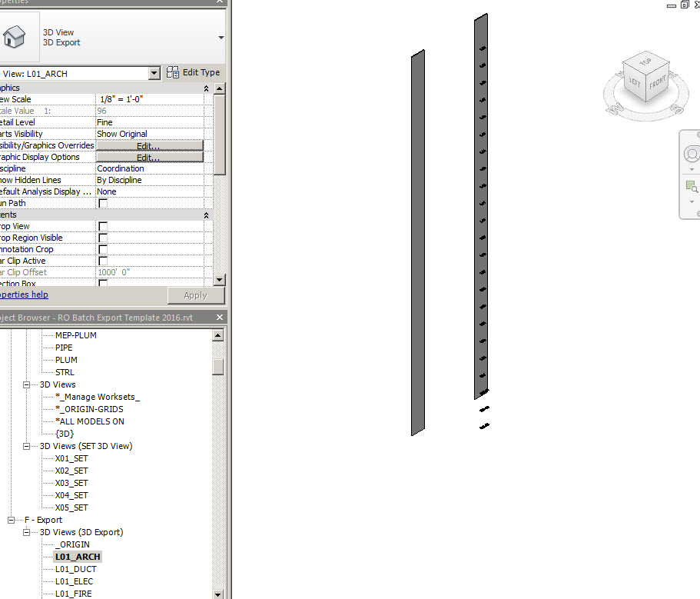Select the X02_SET view
Viewport: 700px width, 599px height.
point(71,471)
